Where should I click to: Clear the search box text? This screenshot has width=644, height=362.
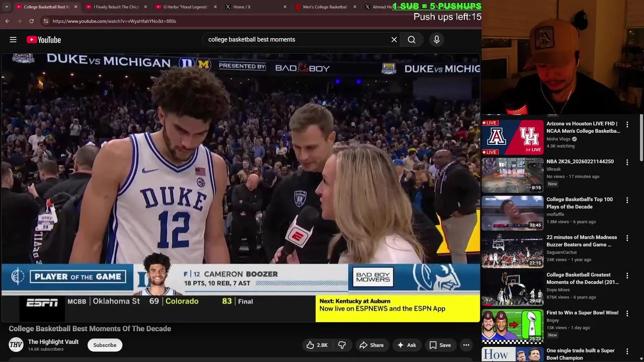pos(394,40)
